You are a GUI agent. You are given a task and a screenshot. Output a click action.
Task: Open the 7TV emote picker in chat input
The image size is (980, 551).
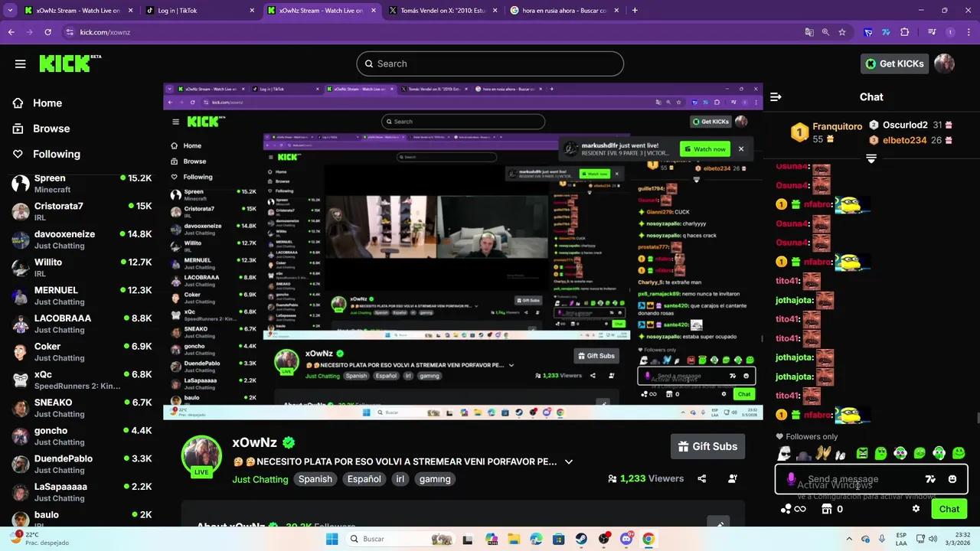pos(930,479)
